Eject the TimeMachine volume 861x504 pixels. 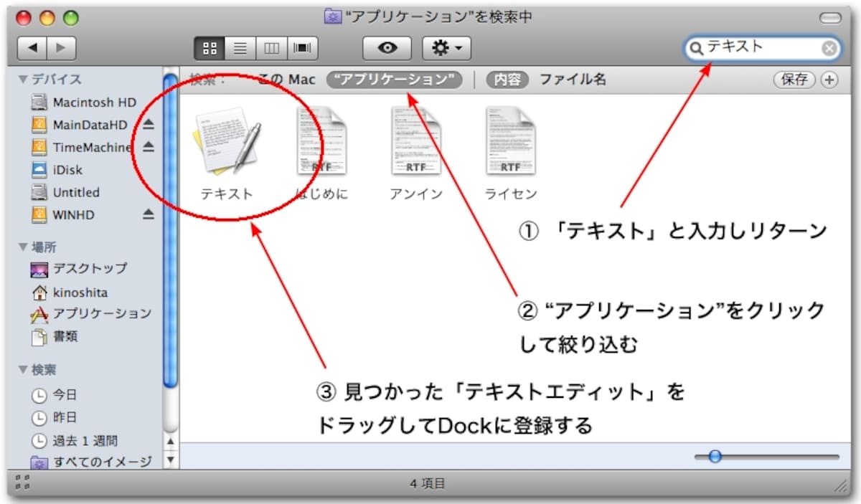pyautogui.click(x=148, y=148)
